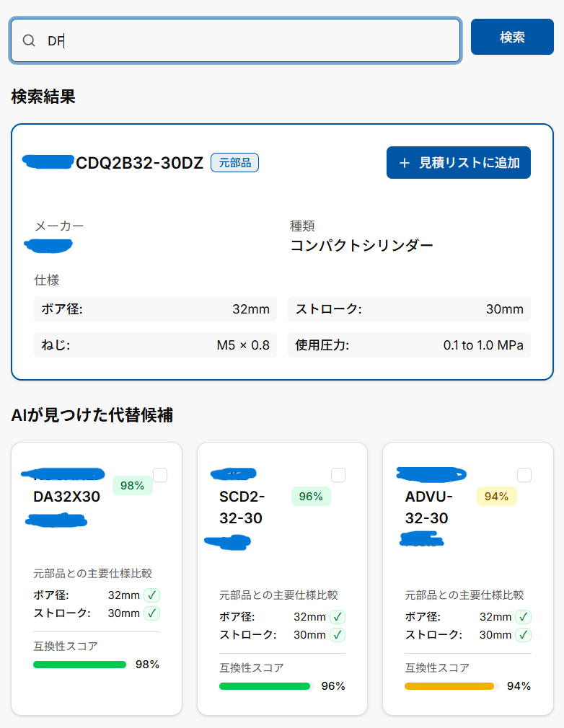This screenshot has height=728, width=564.
Task: Open the SCD2-32-30 candidate title
Action: coord(242,507)
